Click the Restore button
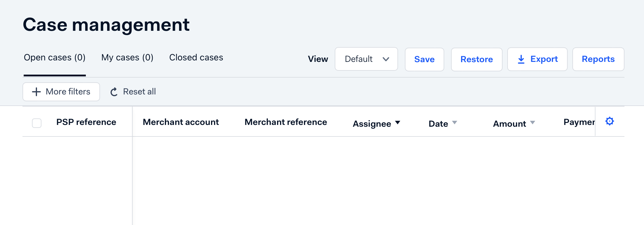644x225 pixels. (476, 59)
